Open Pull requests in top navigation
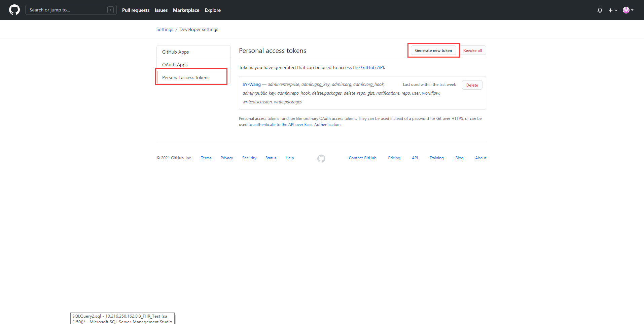 tap(136, 10)
